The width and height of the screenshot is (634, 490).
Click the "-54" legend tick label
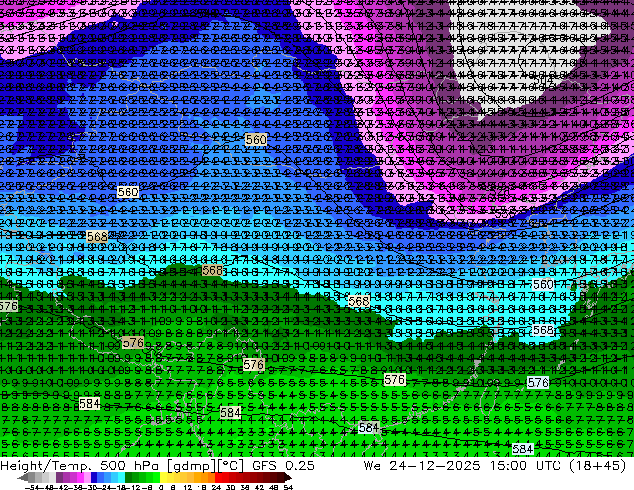pos(32,487)
